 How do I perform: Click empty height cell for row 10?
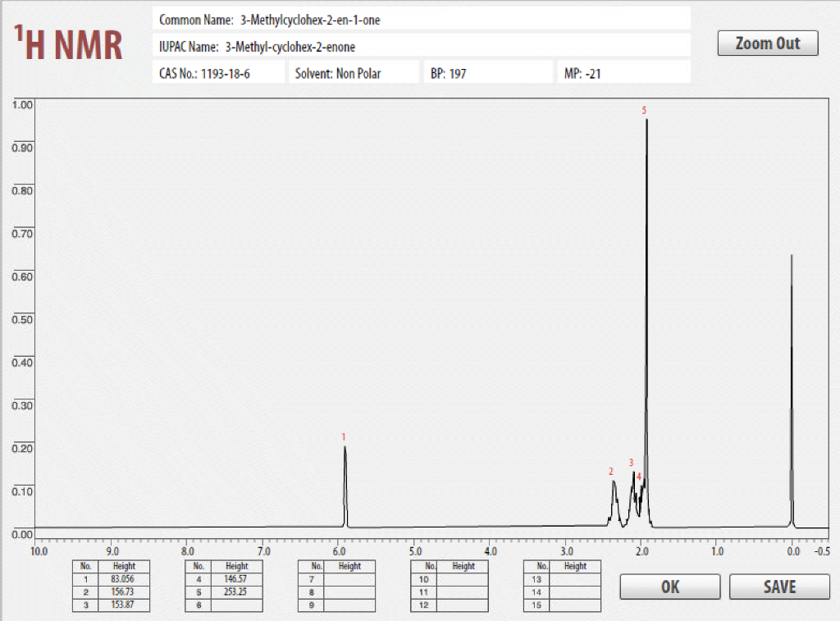click(x=463, y=578)
